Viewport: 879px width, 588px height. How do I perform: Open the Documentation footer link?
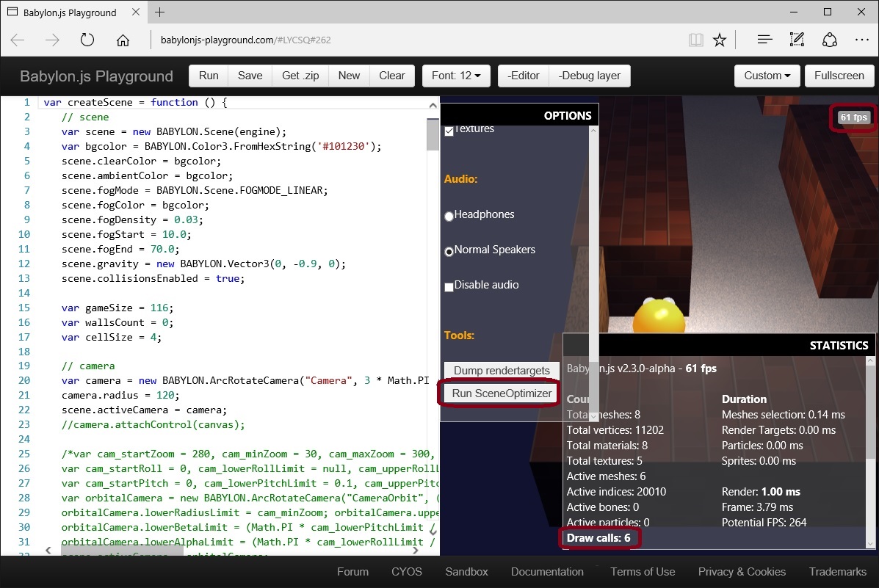click(547, 572)
